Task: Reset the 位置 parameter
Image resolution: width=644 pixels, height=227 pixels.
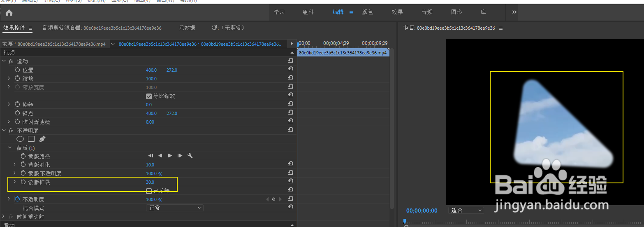Action: tap(291, 69)
